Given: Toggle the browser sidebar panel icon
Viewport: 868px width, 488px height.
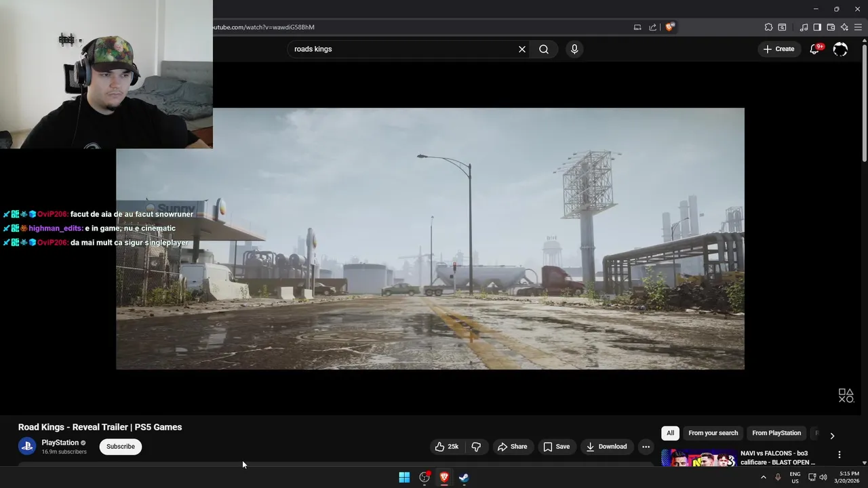Looking at the screenshot, I should click(x=817, y=27).
